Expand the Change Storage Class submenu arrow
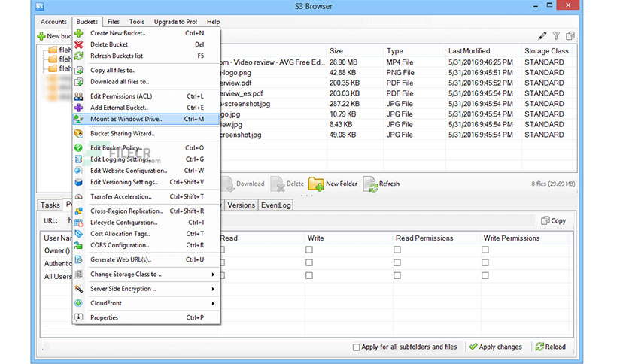 pyautogui.click(x=213, y=275)
